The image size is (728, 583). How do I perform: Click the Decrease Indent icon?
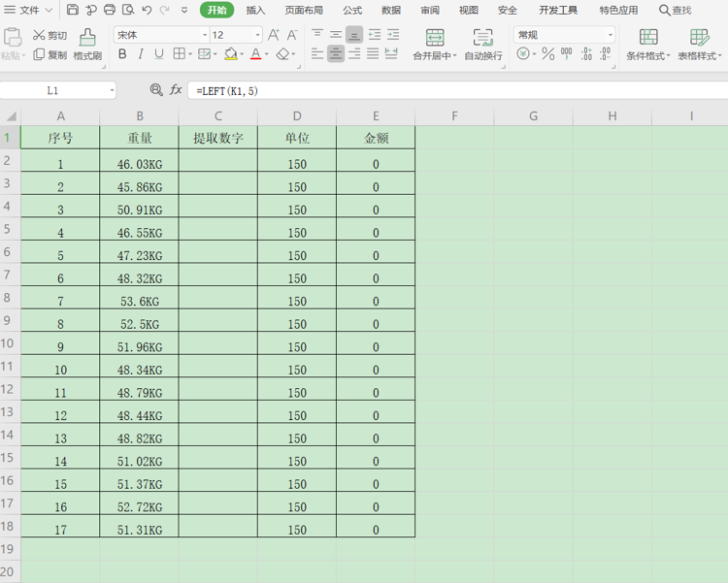pyautogui.click(x=375, y=34)
